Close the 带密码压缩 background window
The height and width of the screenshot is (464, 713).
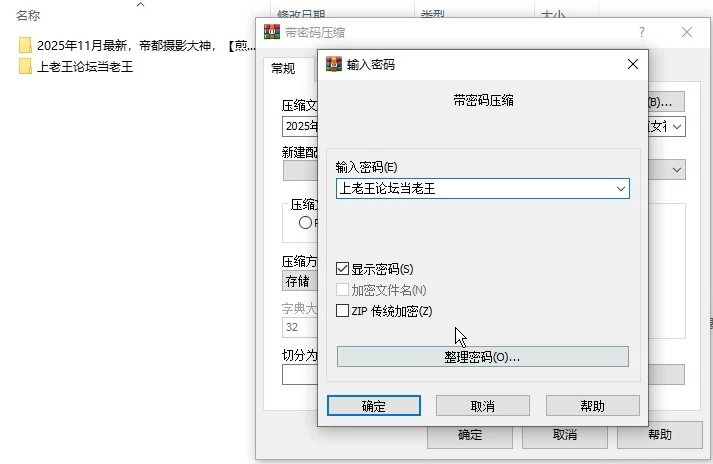pyautogui.click(x=687, y=32)
